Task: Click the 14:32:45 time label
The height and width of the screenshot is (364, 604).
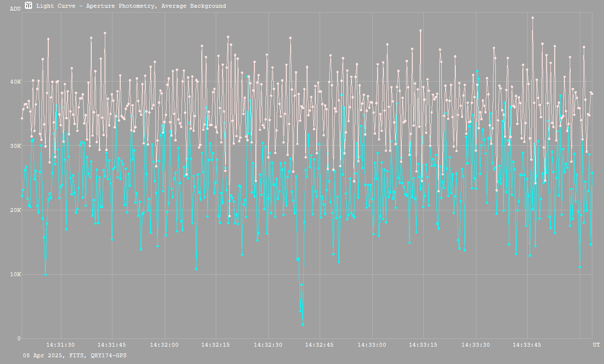Action: (x=320, y=345)
